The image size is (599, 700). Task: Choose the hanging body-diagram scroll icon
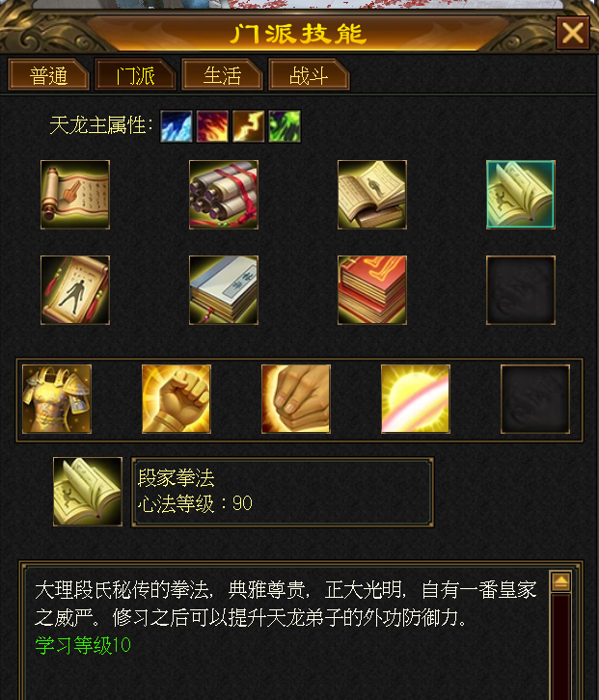click(x=75, y=290)
